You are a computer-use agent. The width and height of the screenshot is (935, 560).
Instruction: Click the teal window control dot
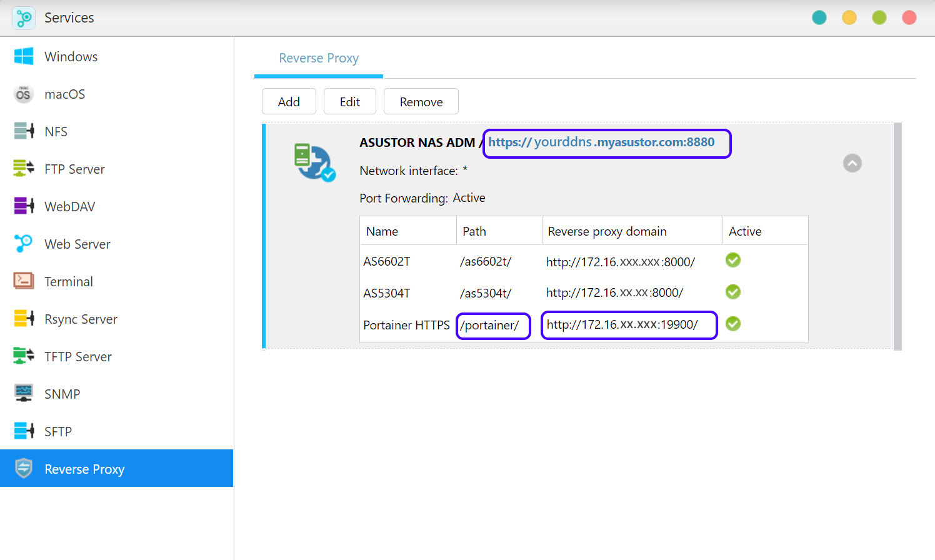click(819, 17)
